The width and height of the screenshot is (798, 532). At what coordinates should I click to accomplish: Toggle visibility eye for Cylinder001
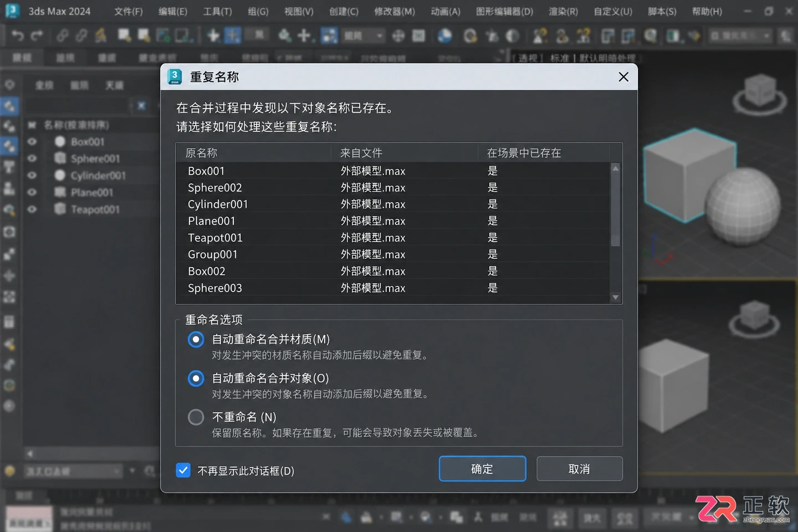tap(32, 175)
